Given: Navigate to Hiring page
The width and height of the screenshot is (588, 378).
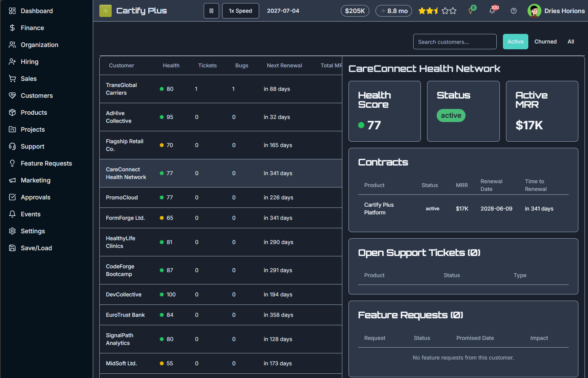Looking at the screenshot, I should click(29, 62).
